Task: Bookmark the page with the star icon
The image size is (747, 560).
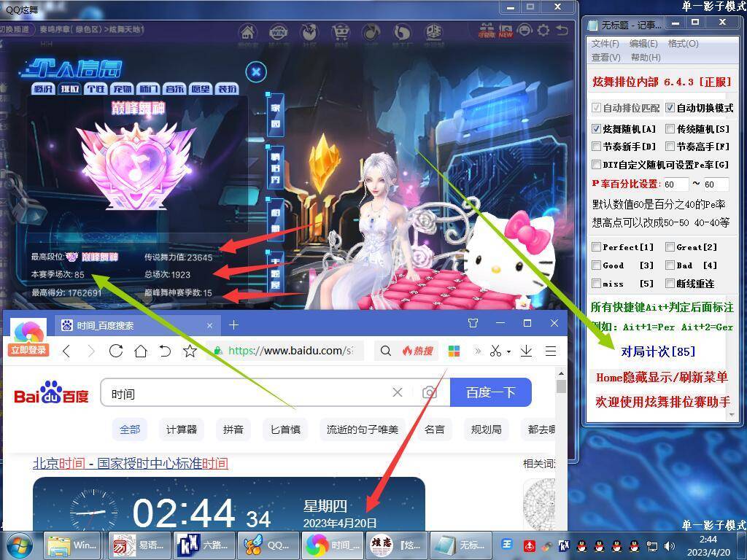Action: pos(190,351)
